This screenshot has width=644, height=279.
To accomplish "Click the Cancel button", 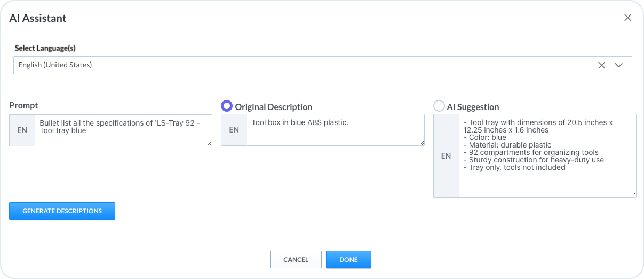I will click(x=296, y=259).
